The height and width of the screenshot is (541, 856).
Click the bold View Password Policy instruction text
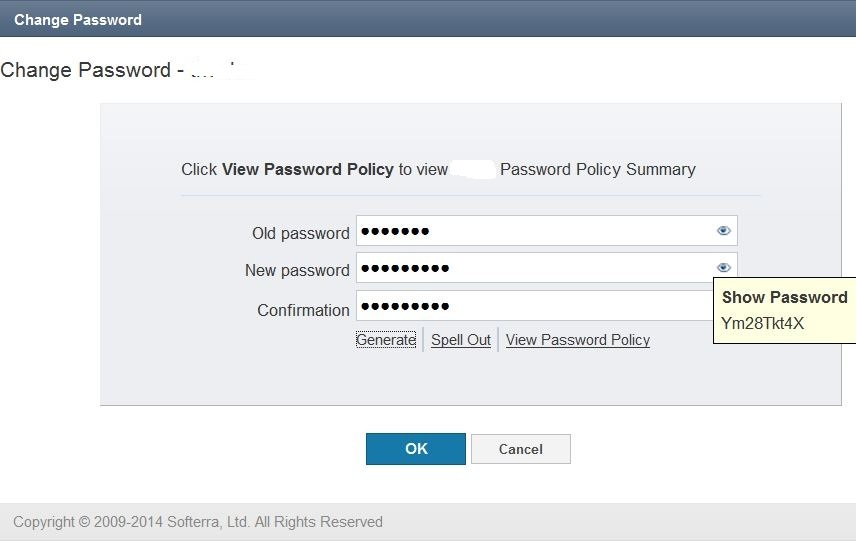click(x=307, y=169)
